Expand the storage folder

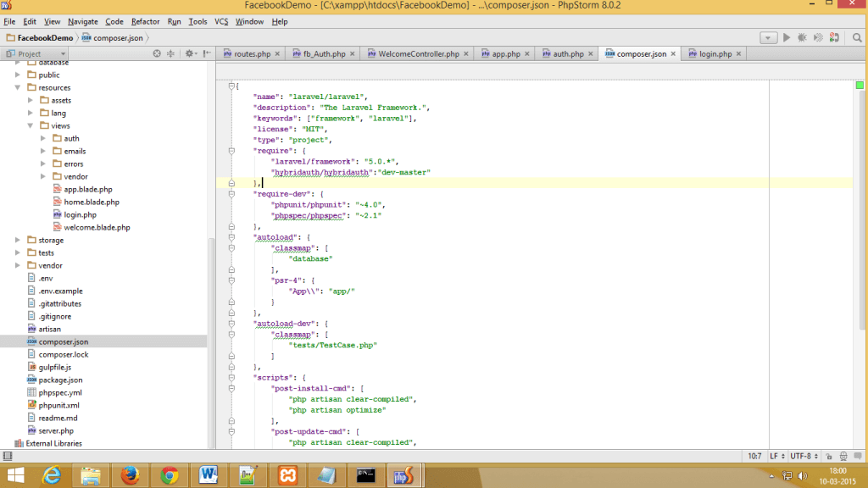18,240
